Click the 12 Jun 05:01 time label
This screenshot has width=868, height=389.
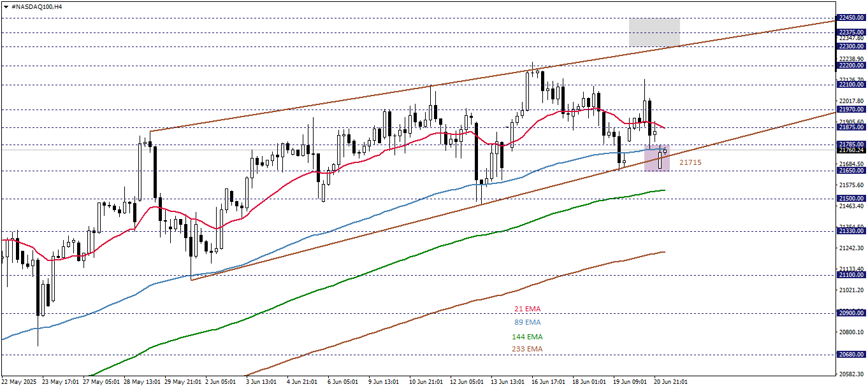click(467, 382)
